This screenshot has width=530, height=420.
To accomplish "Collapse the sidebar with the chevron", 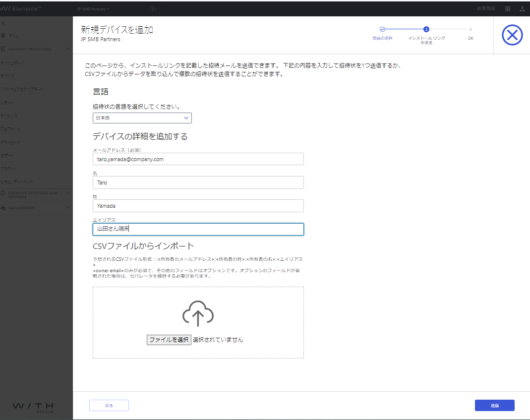I will point(4,22).
